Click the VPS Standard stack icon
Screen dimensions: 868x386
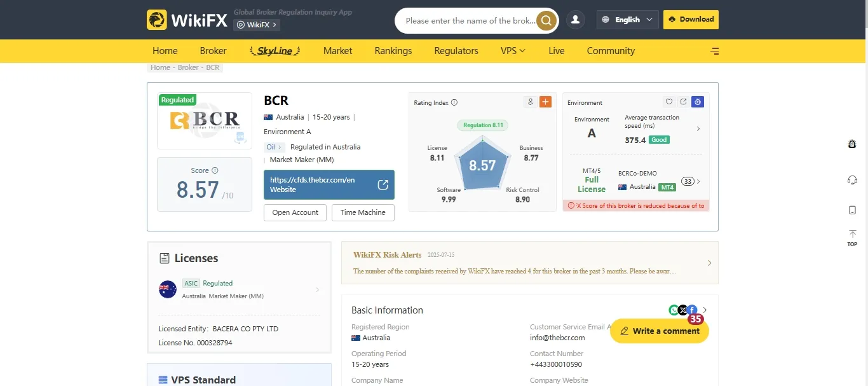[163, 380]
